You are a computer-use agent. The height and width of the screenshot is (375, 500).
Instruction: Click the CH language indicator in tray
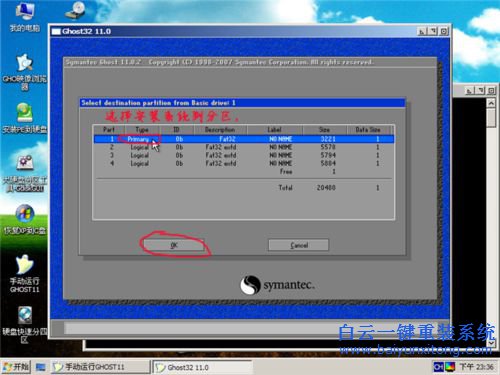pos(438,367)
